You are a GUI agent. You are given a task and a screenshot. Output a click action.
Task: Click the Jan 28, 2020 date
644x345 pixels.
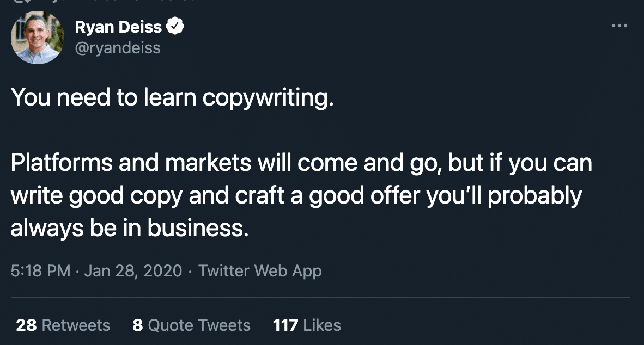[x=133, y=271]
